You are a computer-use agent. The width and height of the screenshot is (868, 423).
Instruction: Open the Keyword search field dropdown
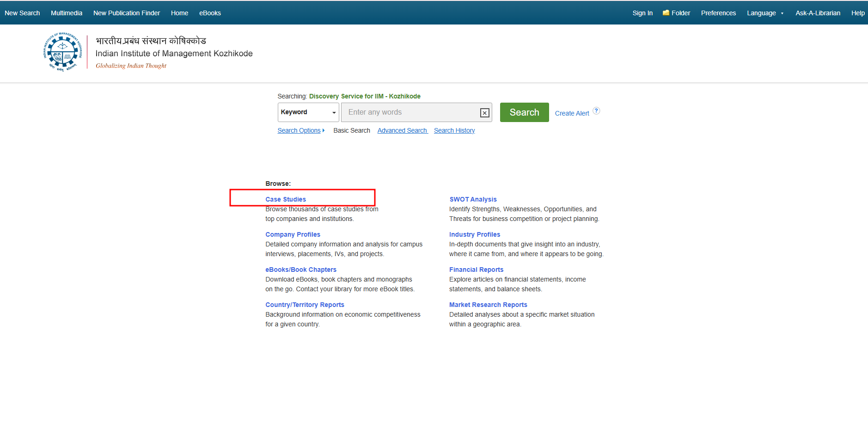308,112
